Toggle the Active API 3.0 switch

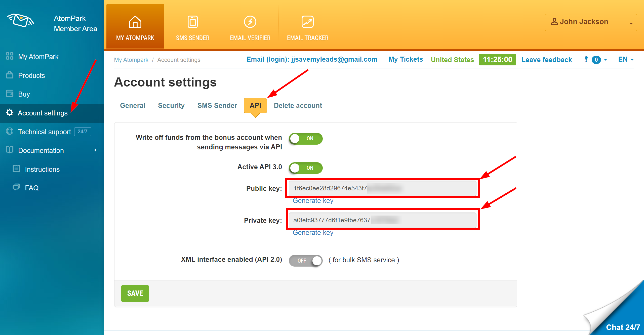click(306, 168)
